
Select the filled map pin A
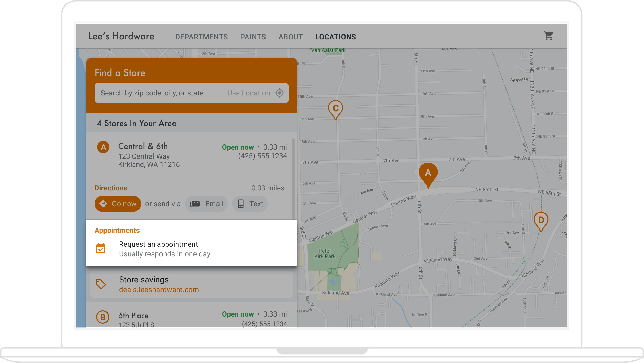click(x=428, y=173)
